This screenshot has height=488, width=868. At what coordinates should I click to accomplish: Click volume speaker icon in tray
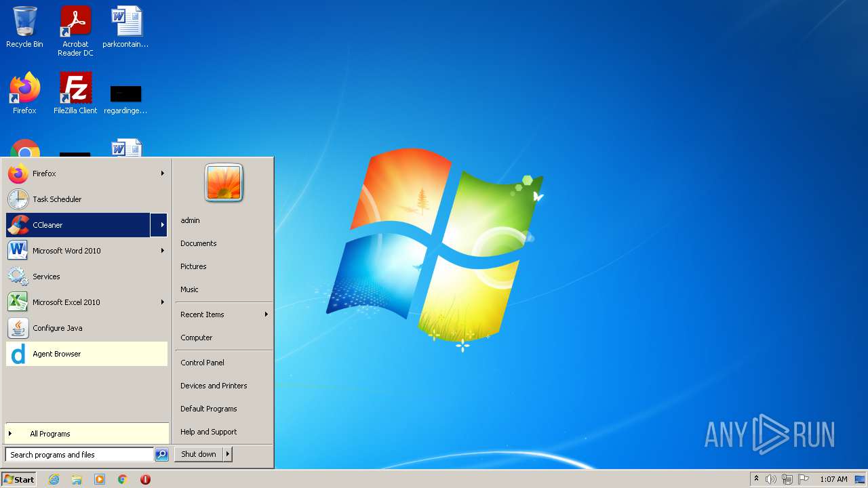[771, 479]
